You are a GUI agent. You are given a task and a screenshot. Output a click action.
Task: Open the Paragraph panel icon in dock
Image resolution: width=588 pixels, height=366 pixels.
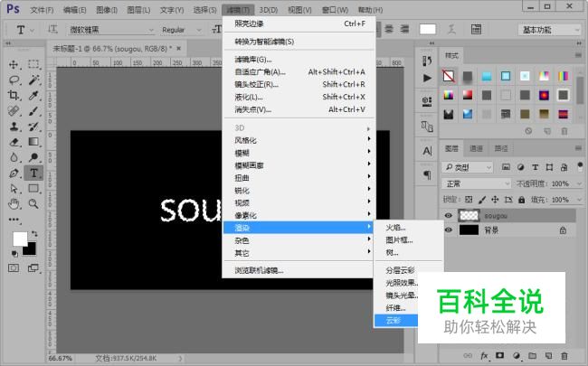427,175
